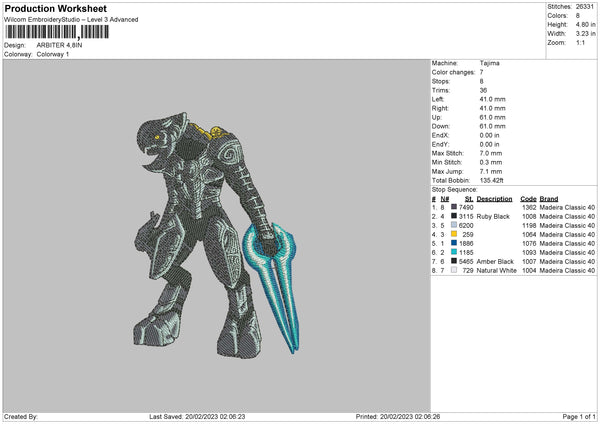Click the Max Stitch value 7.0 mm
Screen dimensions: 600x424
[491, 153]
